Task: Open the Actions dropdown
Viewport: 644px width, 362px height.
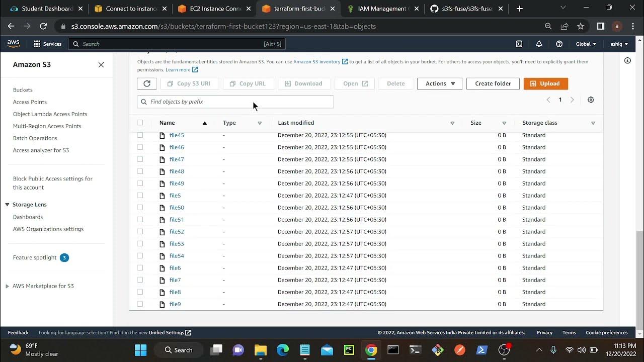Action: 440,83
